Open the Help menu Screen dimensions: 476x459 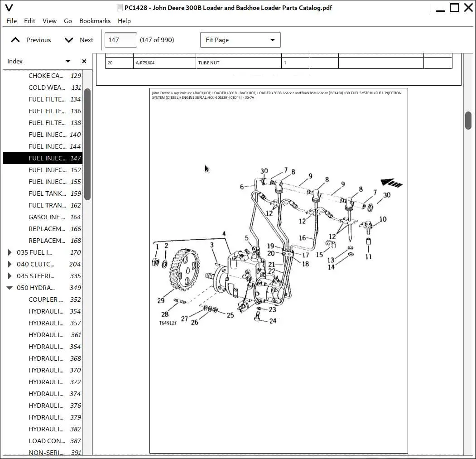[124, 21]
